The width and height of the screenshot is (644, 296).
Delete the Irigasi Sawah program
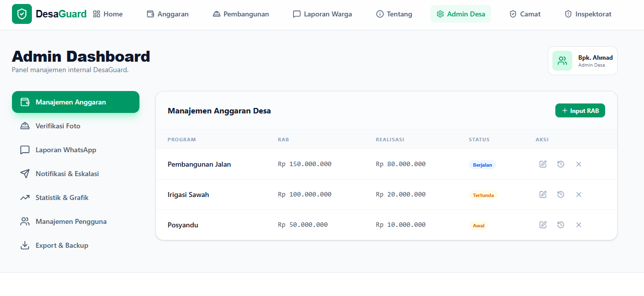coord(579,195)
